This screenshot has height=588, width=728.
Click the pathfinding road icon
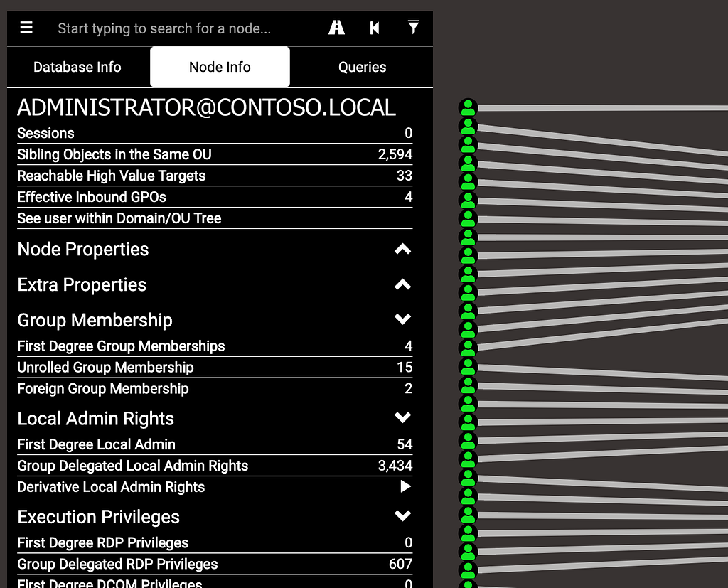[336, 28]
